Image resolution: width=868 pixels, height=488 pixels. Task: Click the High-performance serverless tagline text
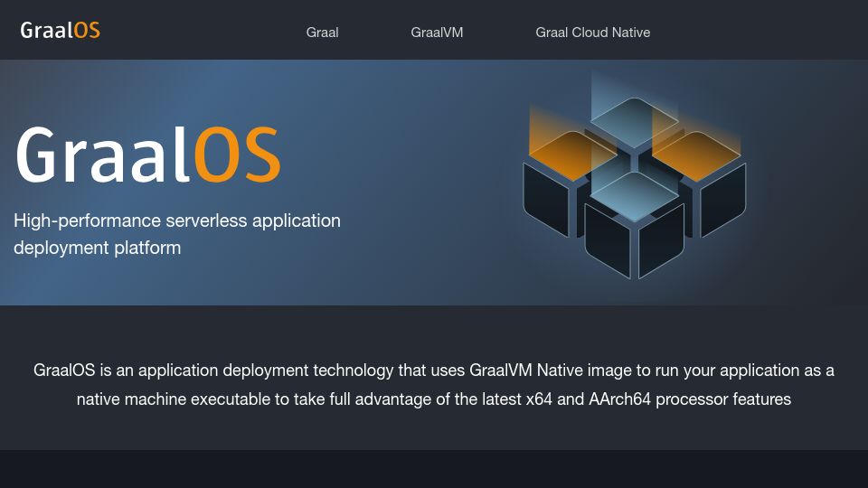click(177, 234)
